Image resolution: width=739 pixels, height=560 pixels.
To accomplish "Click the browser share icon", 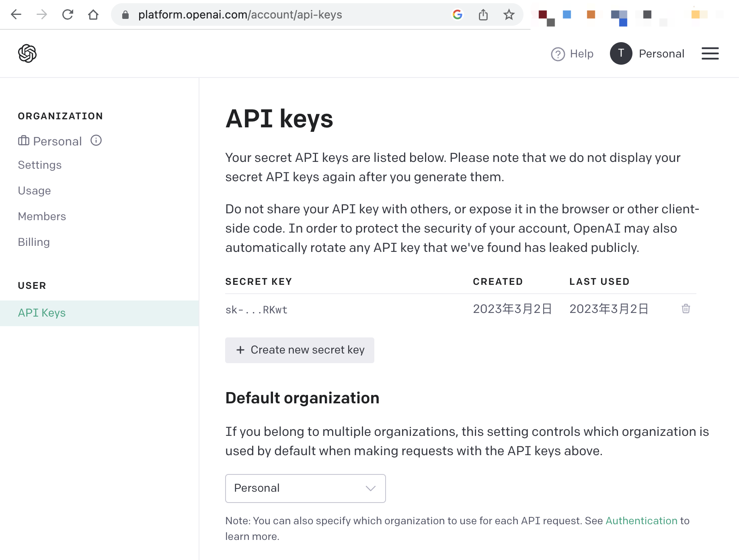I will click(483, 15).
